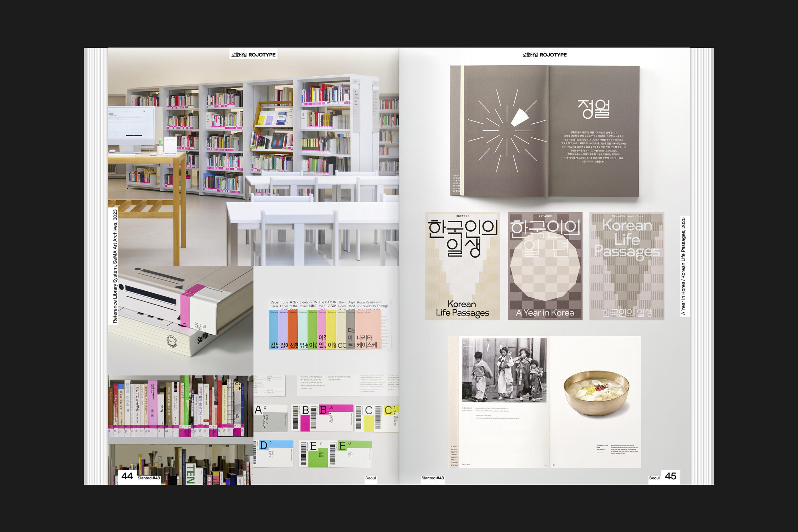The image size is (798, 532).
Task: Click the orange bookmark labeled '신'
Action: [x=293, y=329]
